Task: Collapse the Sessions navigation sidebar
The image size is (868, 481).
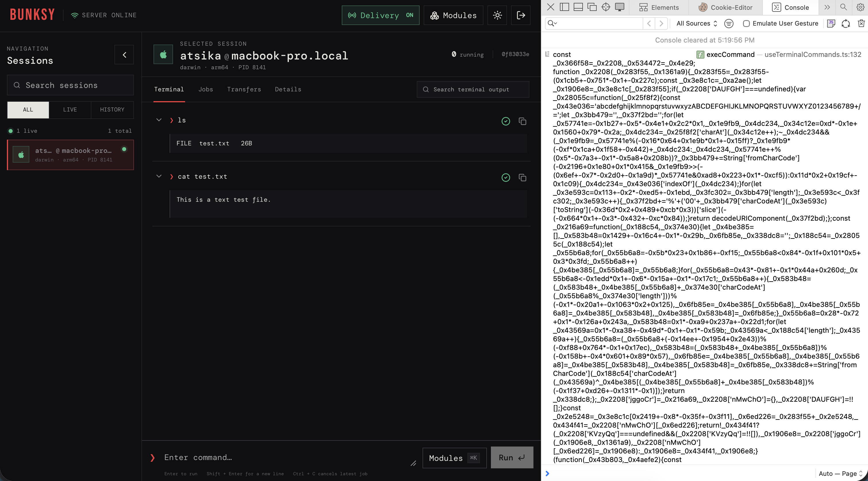Action: (124, 55)
